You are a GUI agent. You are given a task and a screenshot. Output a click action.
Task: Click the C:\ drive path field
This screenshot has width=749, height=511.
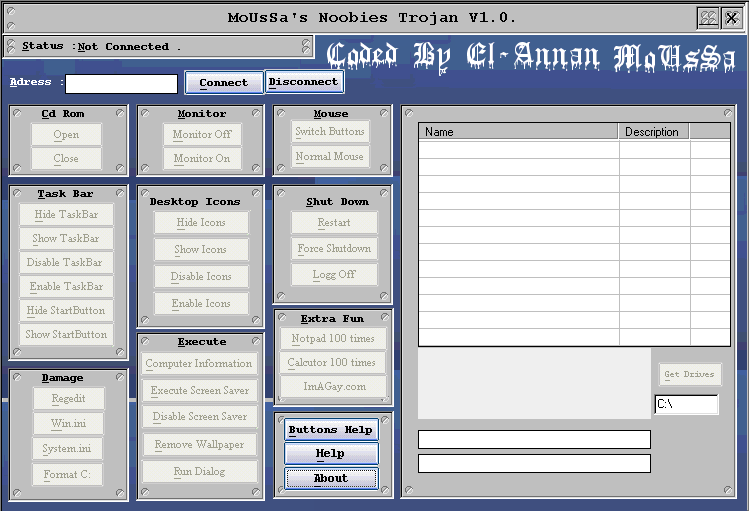click(686, 405)
